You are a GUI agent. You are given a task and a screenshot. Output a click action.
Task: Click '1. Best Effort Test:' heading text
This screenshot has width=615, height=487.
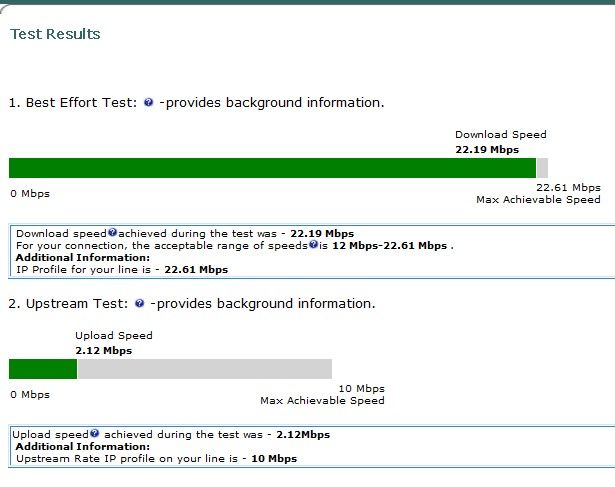coord(73,103)
